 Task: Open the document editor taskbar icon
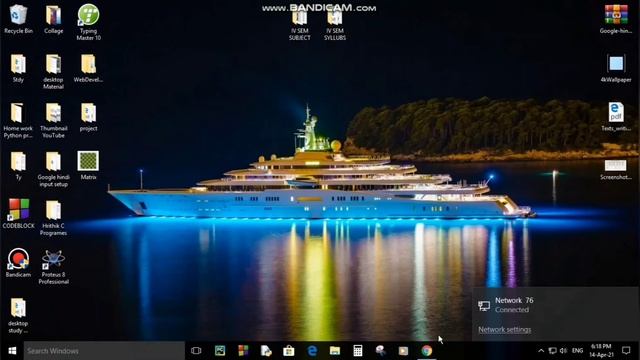266,351
